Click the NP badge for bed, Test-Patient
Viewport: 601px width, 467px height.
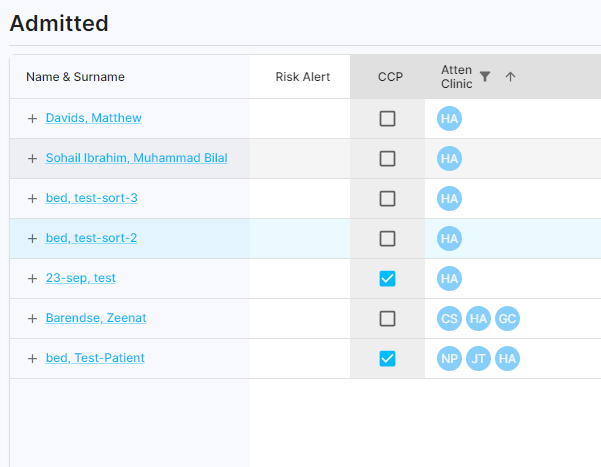[449, 359]
